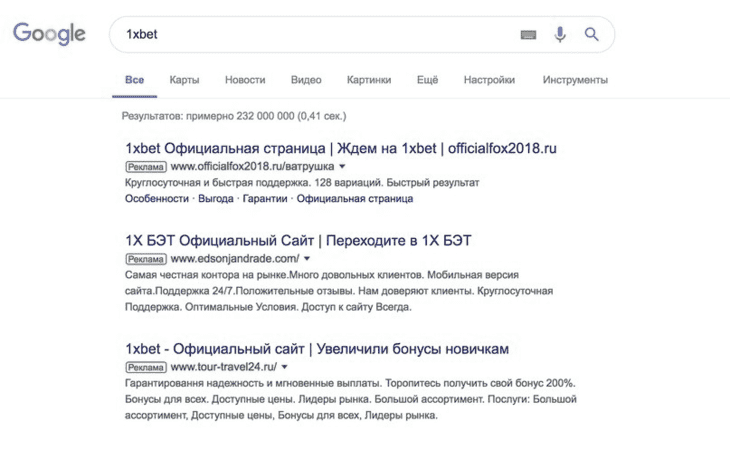Start voice search with microphone icon
Screen dimensions: 730x450
[560, 34]
